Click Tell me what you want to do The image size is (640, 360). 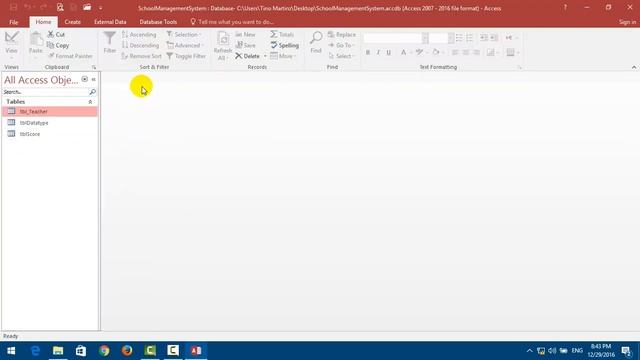pyautogui.click(x=232, y=22)
